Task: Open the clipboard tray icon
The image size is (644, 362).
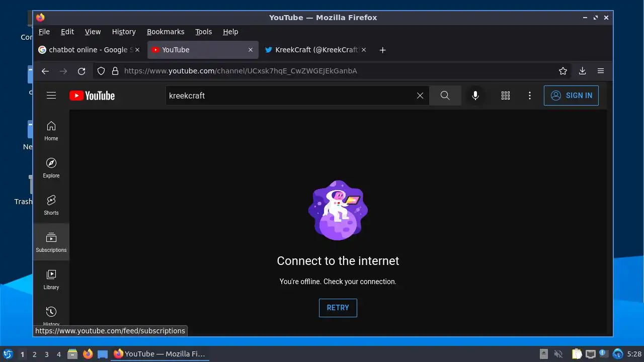Action: (577, 354)
